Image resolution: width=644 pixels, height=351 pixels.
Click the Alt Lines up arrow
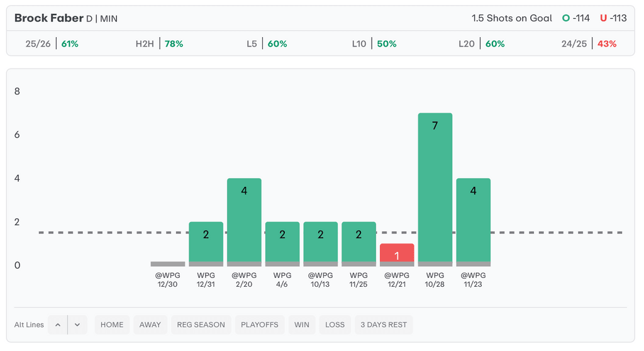pos(58,325)
